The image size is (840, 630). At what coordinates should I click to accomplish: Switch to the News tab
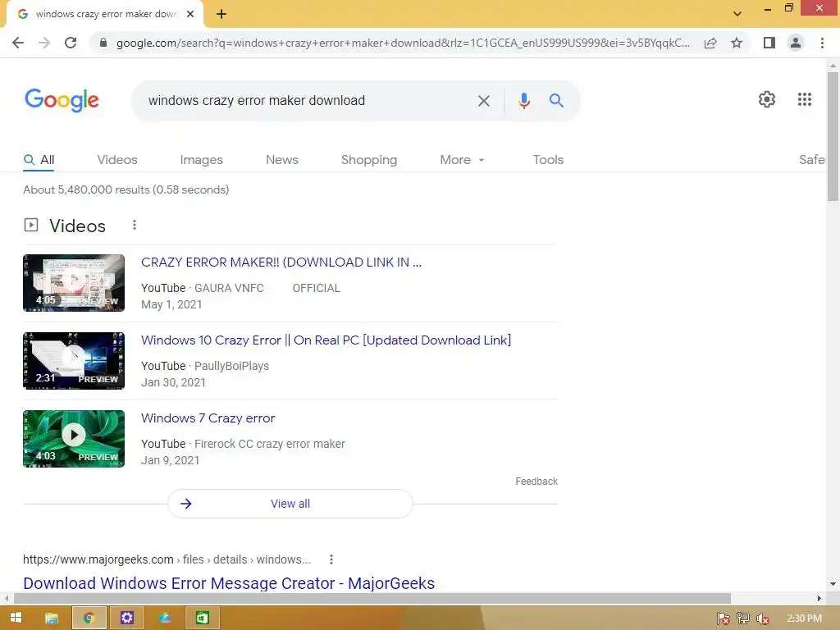click(x=282, y=160)
